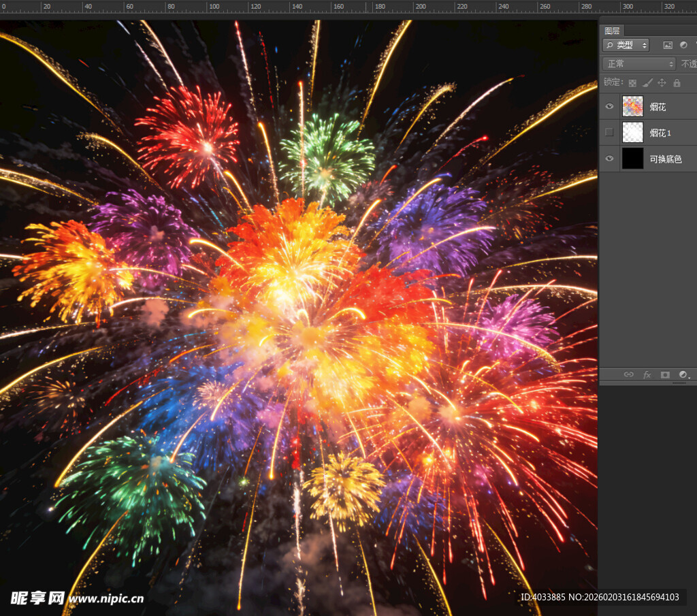Click the 烟花 layer thumbnail

632,107
